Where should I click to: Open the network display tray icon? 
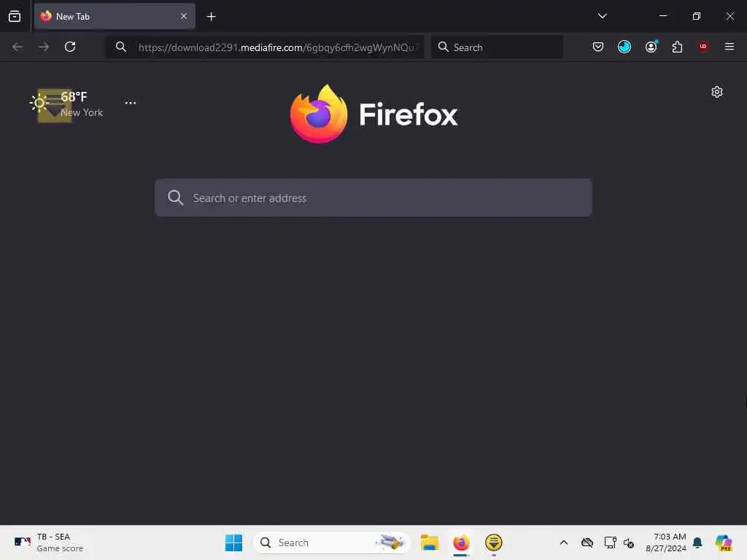pos(610,542)
